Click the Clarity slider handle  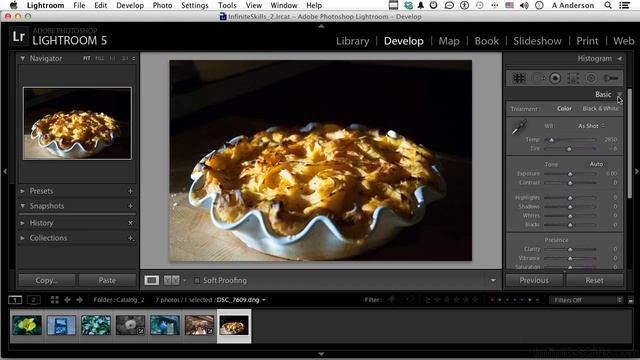(570, 249)
